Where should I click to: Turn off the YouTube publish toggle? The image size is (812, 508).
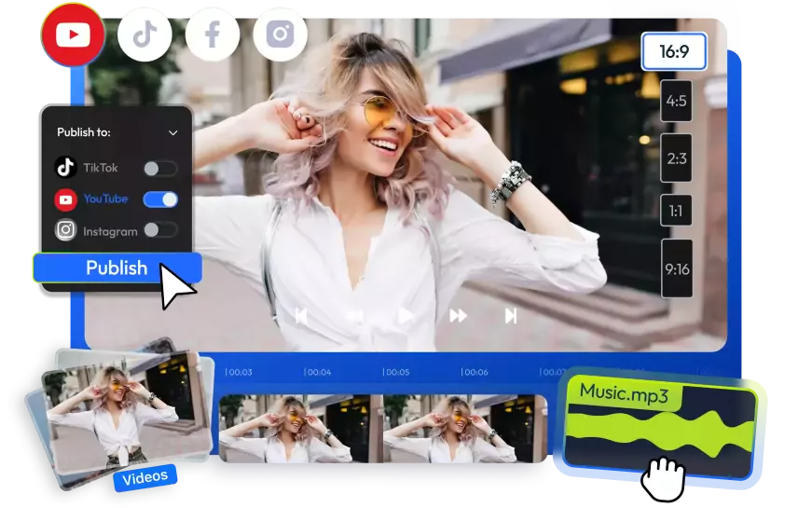pos(160,199)
